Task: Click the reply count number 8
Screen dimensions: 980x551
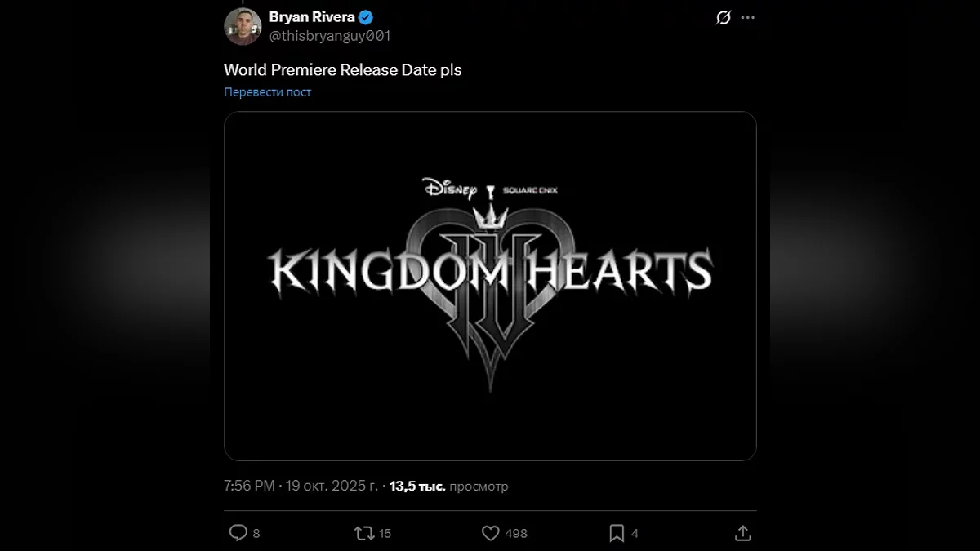Action: [x=256, y=534]
